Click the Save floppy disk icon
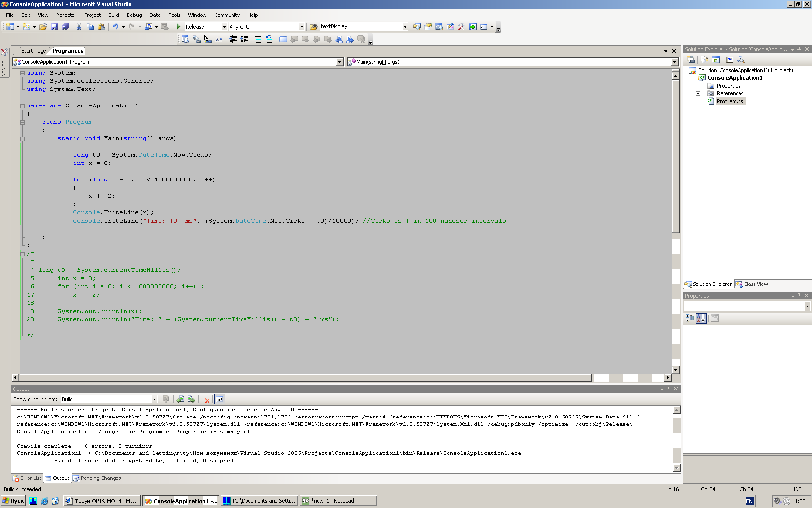Viewport: 812px width, 508px height. pos(54,27)
